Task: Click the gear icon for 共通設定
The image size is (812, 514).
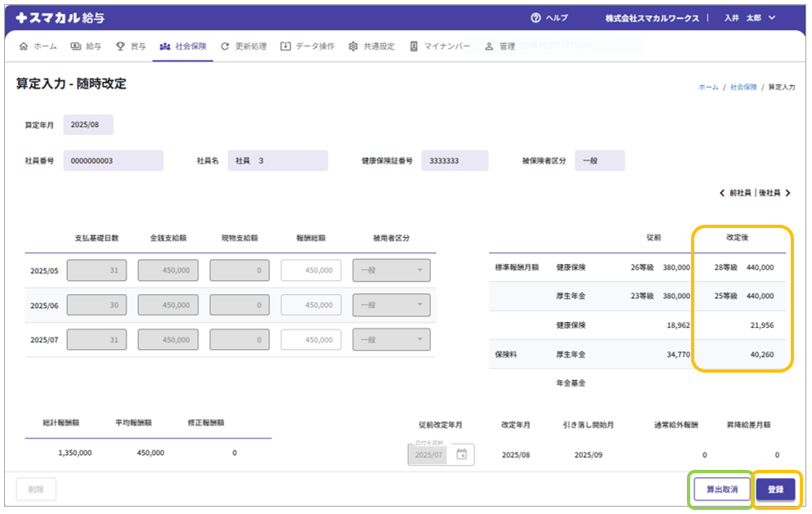Action: pos(353,47)
